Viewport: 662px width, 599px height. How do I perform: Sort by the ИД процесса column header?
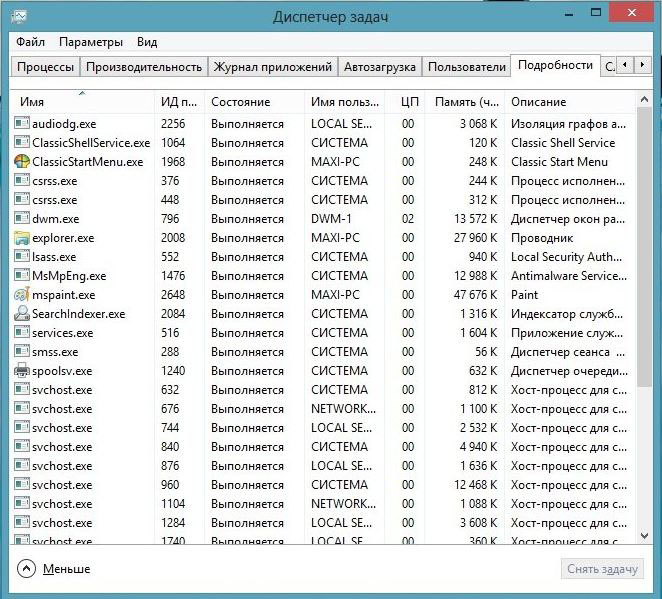click(178, 102)
